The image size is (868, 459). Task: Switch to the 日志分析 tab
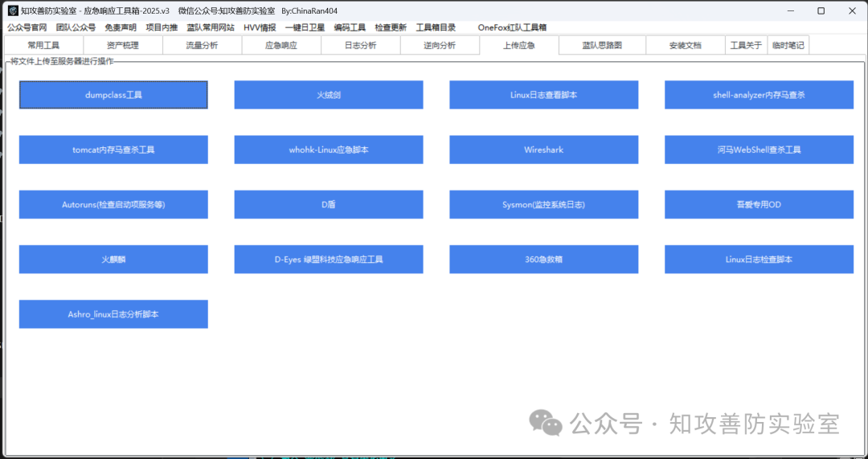click(x=360, y=45)
